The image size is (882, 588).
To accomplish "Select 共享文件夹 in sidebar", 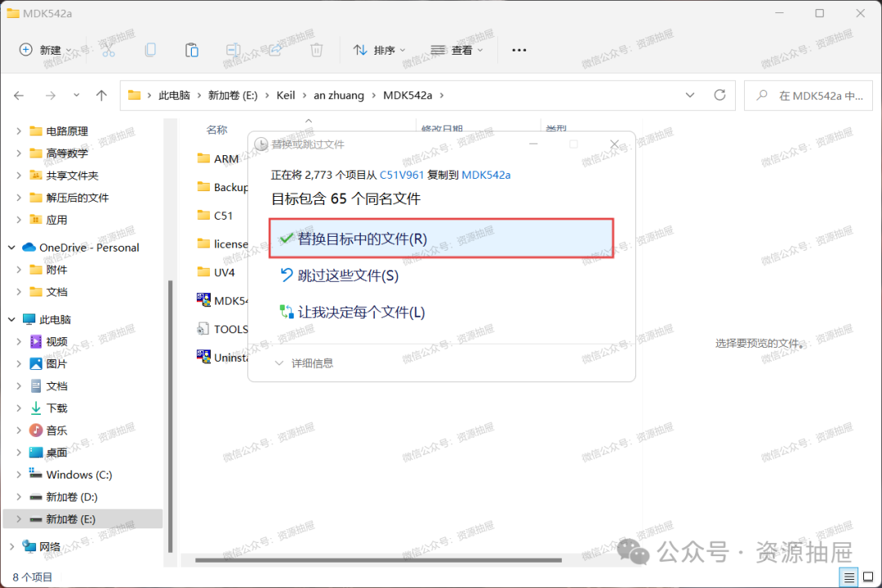I will pyautogui.click(x=72, y=176).
